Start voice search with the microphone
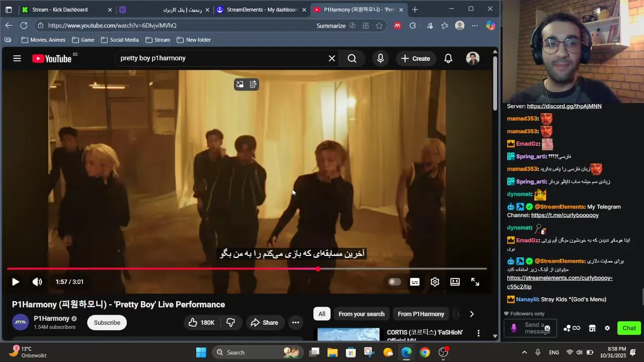The image size is (644, 362). pos(380,58)
